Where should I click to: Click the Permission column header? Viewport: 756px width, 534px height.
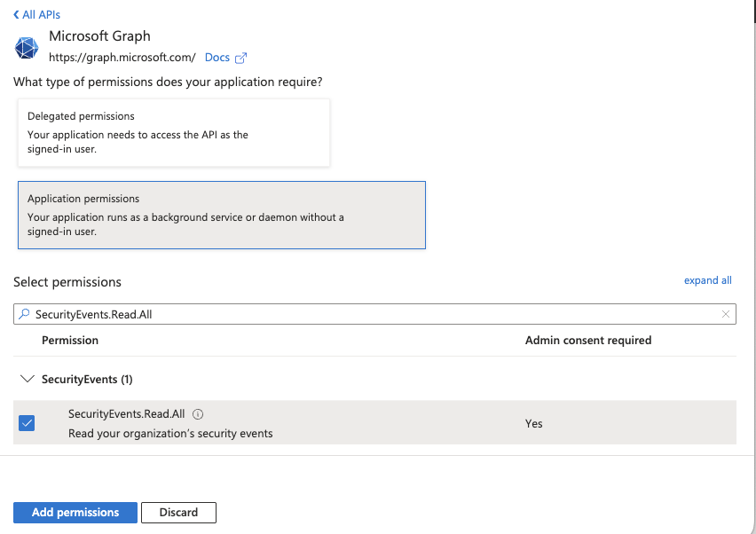(x=70, y=341)
